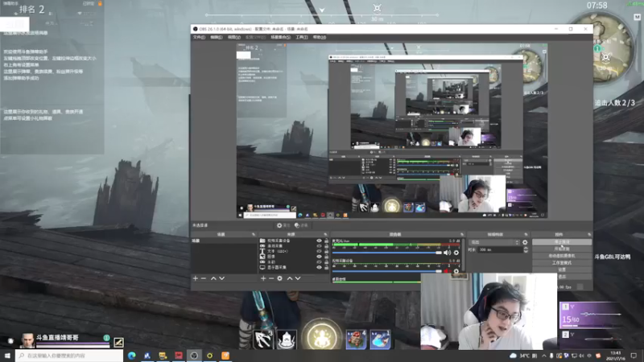Open the edit icon beside the player name
644x362 pixels.
pyautogui.click(x=118, y=342)
